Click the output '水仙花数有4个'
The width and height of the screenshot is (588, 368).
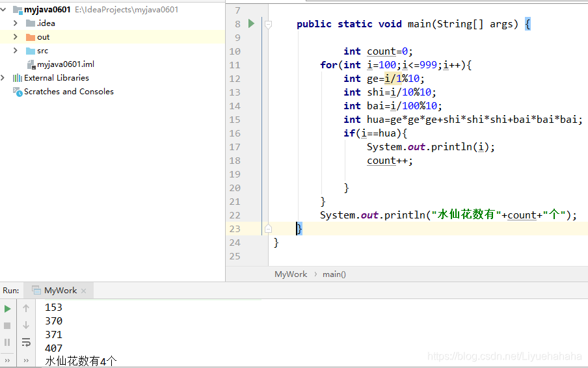point(81,361)
